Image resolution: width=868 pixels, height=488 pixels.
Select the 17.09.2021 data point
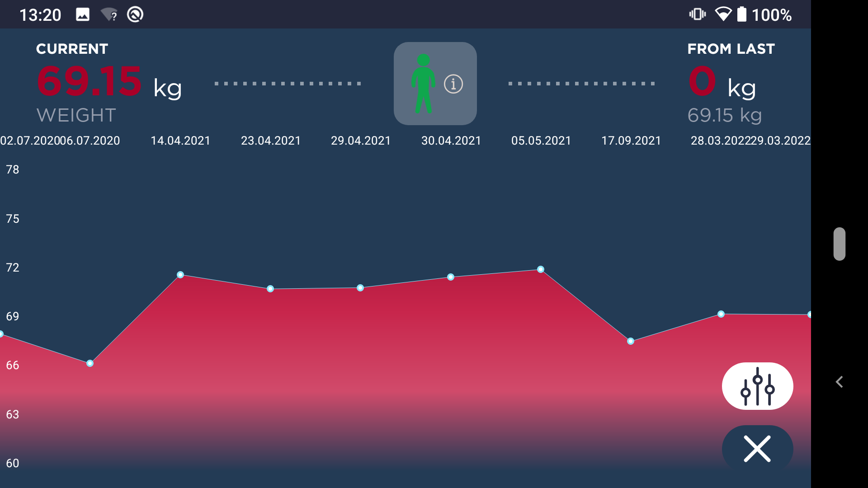[631, 341]
